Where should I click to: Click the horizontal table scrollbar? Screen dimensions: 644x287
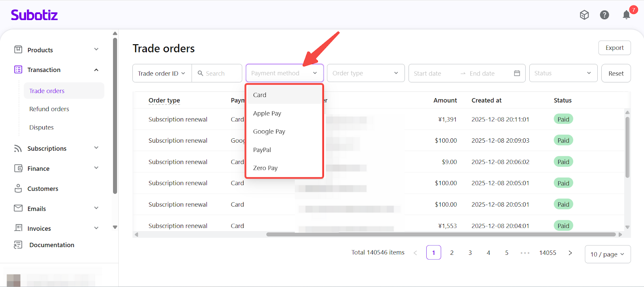coord(441,234)
